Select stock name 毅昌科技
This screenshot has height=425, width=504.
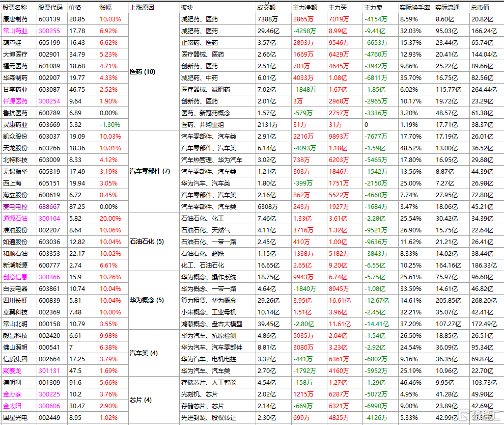15,336
